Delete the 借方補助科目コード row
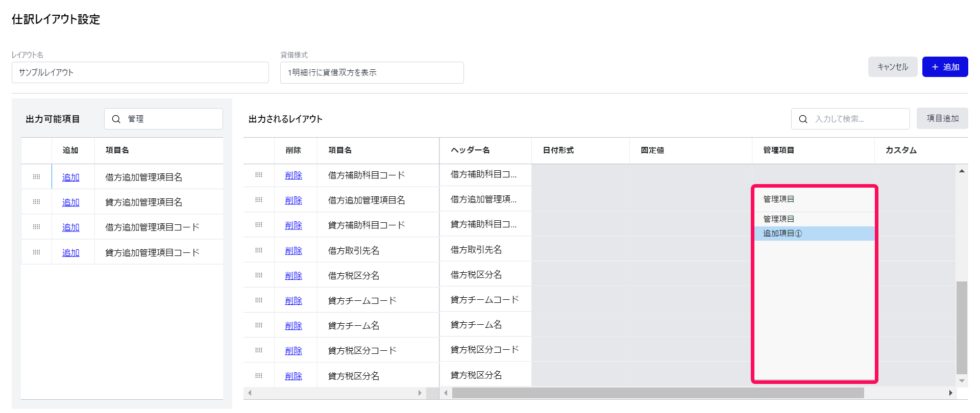This screenshot has width=980, height=413. 293,175
